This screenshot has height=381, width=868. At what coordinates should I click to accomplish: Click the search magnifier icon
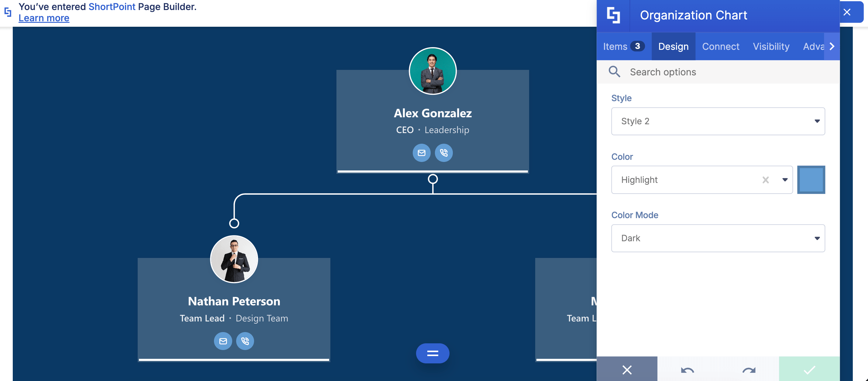(x=614, y=72)
